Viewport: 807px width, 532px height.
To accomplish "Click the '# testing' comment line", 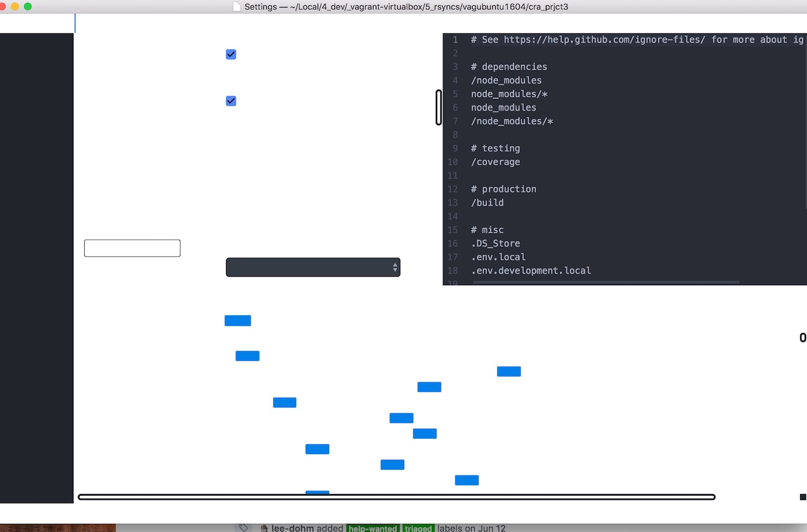I will tap(495, 148).
